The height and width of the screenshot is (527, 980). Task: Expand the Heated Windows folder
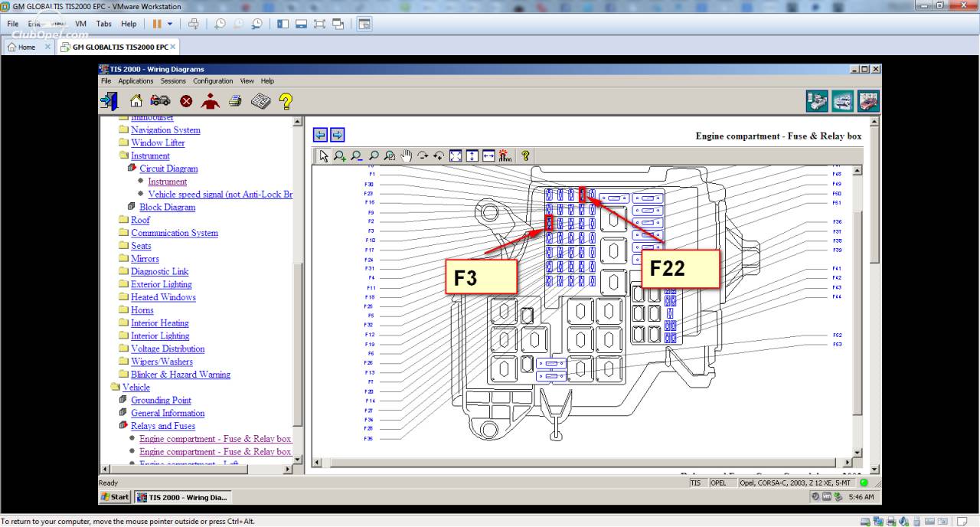point(124,297)
